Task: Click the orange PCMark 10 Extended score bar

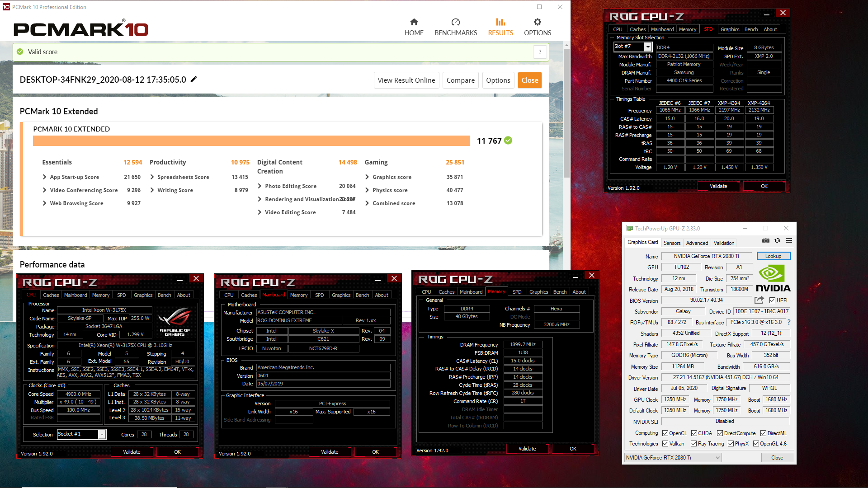Action: coord(251,141)
